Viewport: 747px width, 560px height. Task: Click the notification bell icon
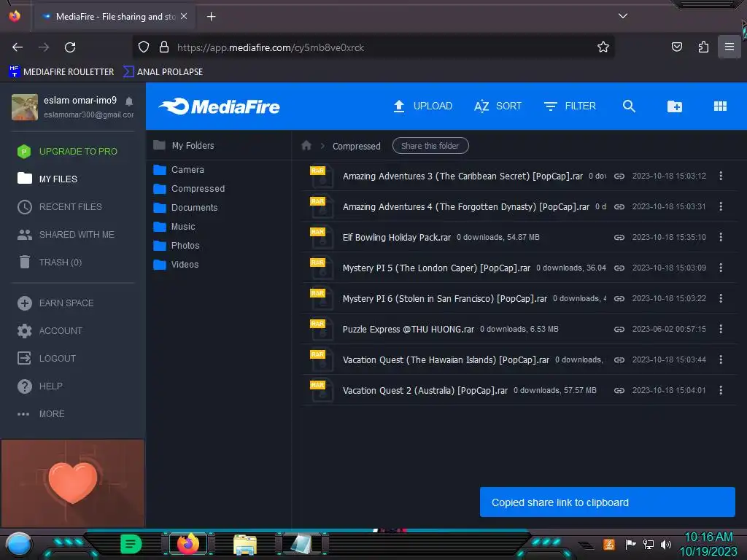click(129, 101)
